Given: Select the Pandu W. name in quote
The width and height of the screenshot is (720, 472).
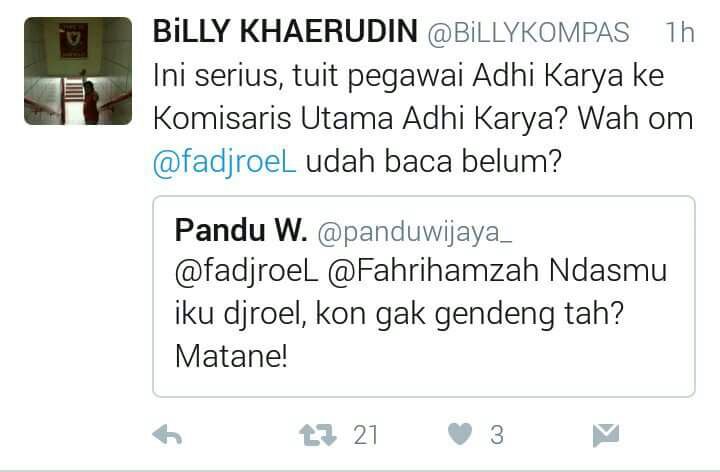Looking at the screenshot, I should [241, 230].
